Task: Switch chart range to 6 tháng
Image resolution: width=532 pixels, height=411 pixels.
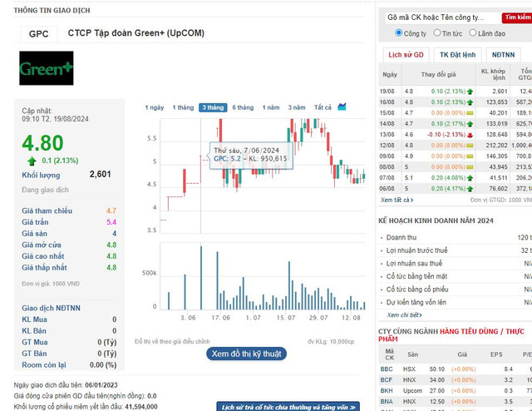Action: [243, 107]
